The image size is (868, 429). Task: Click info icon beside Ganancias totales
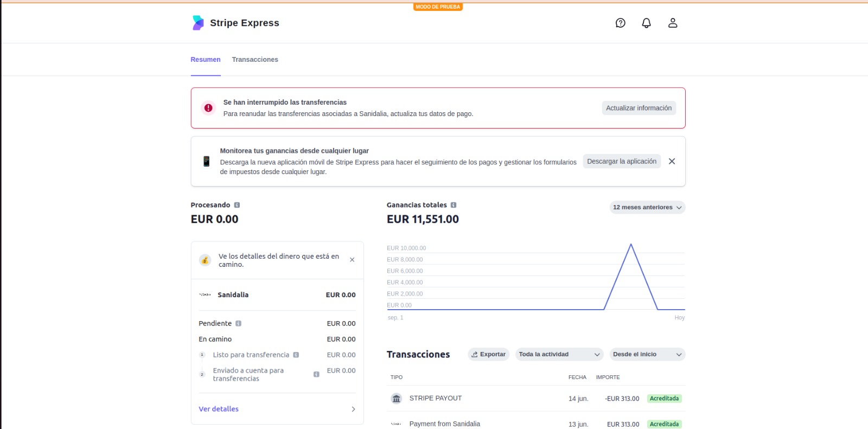pyautogui.click(x=454, y=205)
